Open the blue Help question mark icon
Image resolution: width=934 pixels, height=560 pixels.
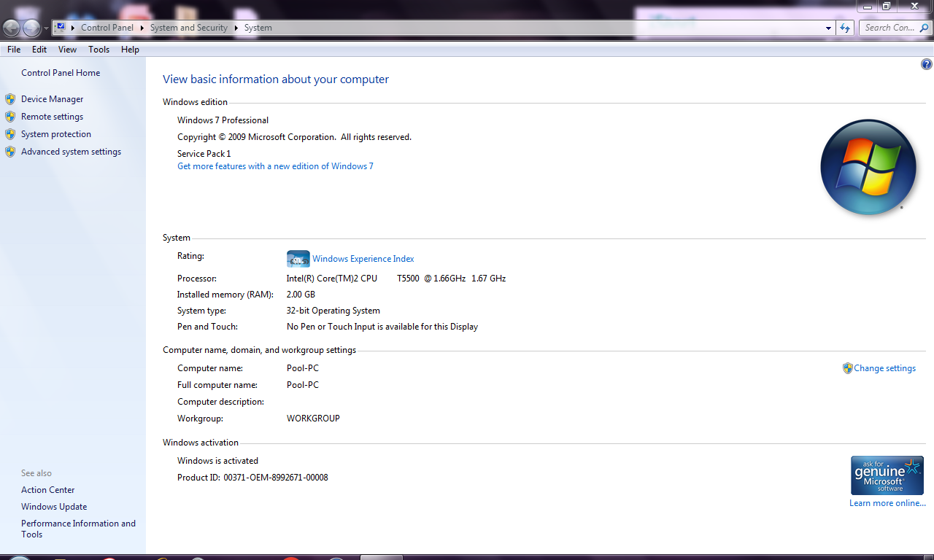[927, 64]
